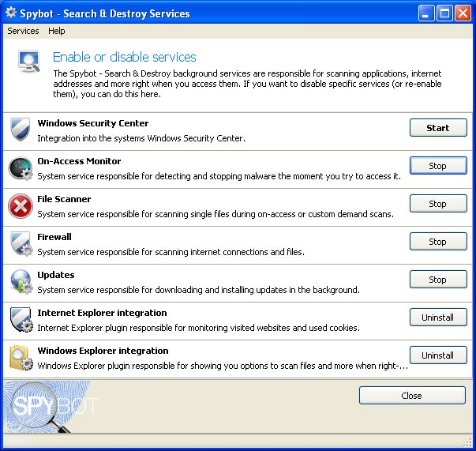Stop the File Scanner service

pyautogui.click(x=438, y=204)
